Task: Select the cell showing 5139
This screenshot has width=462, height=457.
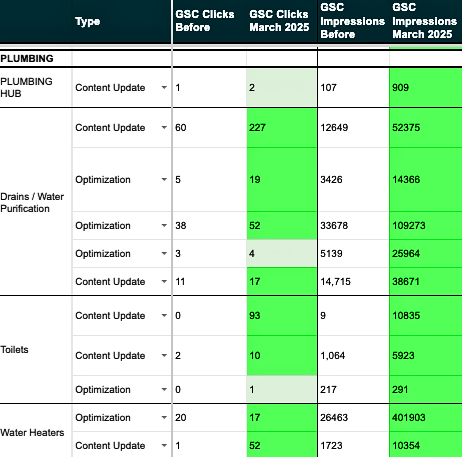Action: coord(353,254)
